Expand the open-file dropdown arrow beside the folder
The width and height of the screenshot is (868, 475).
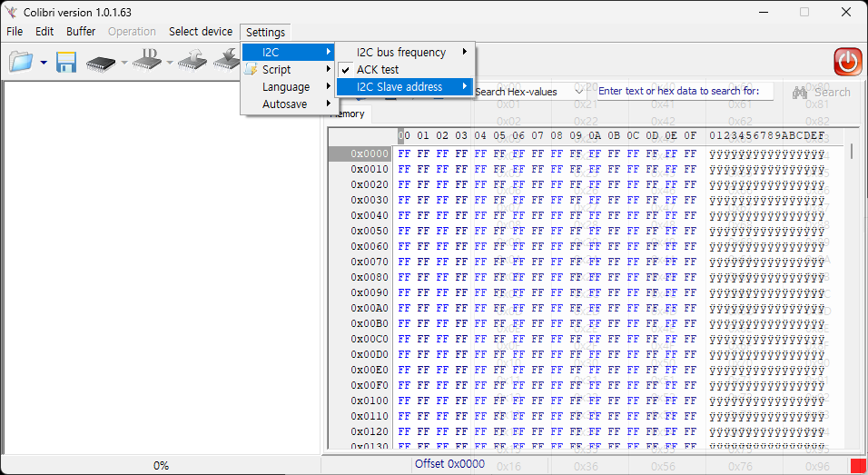[44, 63]
